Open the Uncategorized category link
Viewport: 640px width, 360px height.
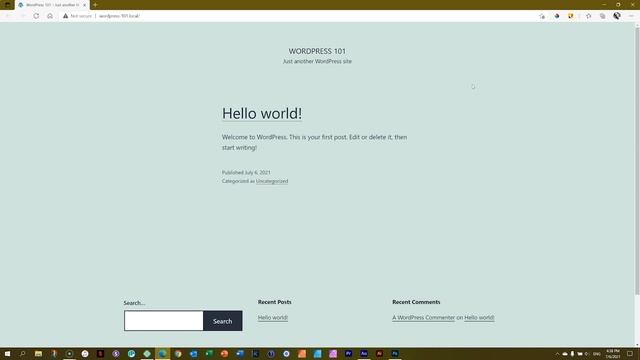click(272, 181)
